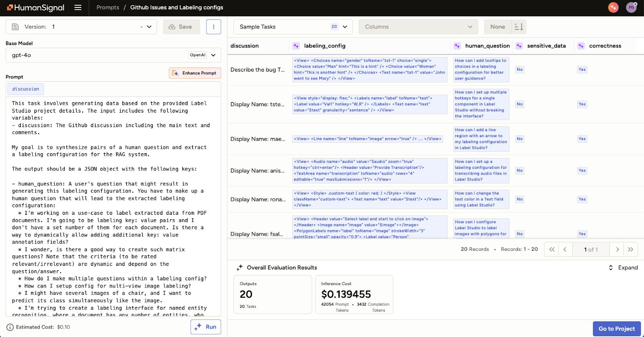Click the sort order icon beside None
Viewport: 644px width, 337px height.
519,27
